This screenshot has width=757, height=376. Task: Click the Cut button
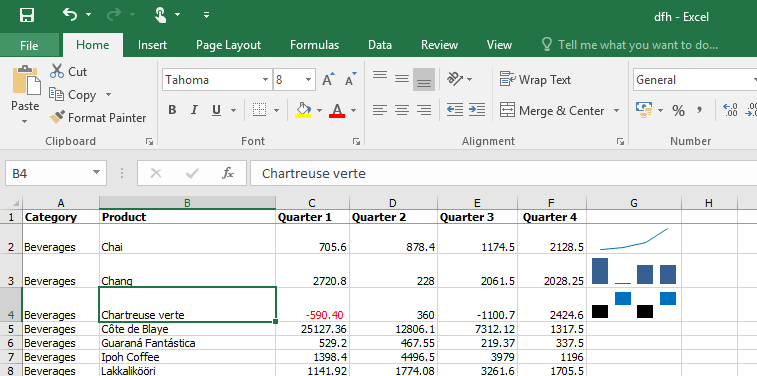(x=68, y=71)
